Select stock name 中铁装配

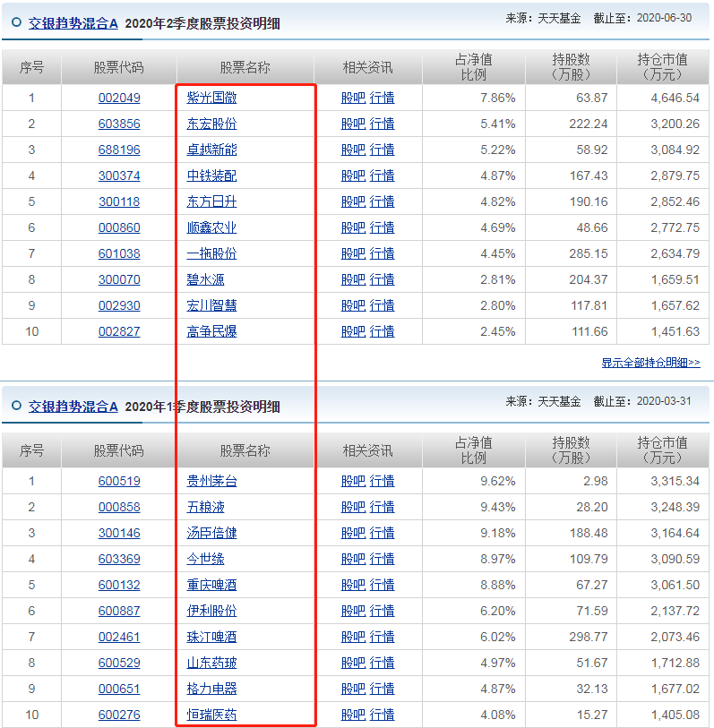(x=211, y=176)
